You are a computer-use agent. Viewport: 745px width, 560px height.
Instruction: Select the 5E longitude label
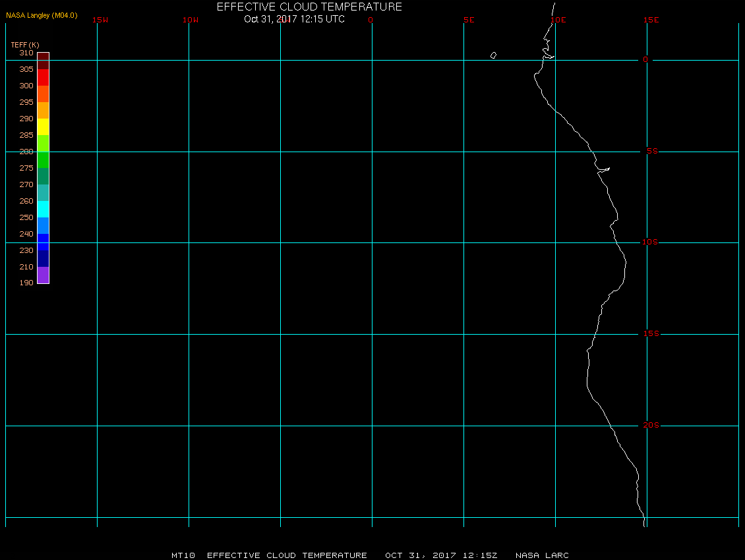[469, 20]
